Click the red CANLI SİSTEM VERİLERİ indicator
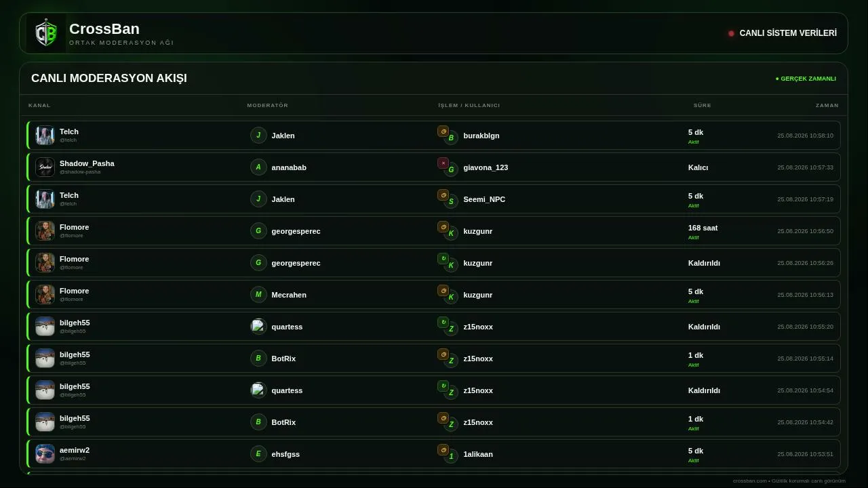Image resolution: width=868 pixels, height=488 pixels. (731, 33)
